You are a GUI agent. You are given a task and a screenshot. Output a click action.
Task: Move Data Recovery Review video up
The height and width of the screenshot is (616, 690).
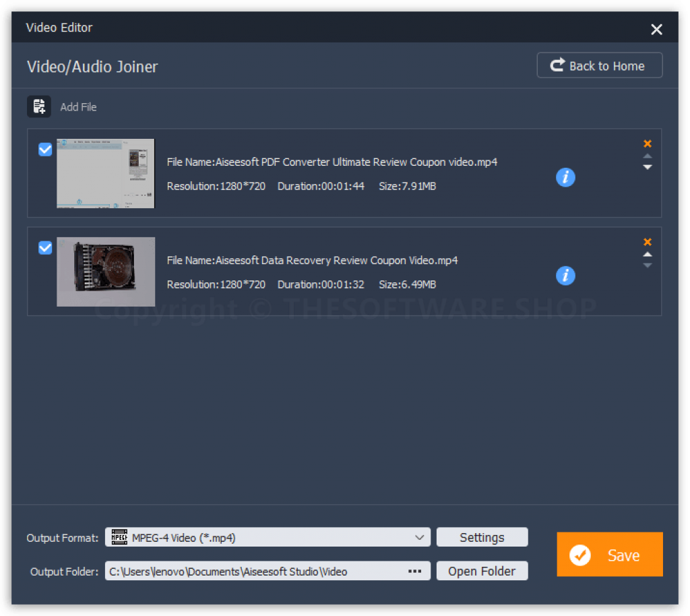(648, 254)
